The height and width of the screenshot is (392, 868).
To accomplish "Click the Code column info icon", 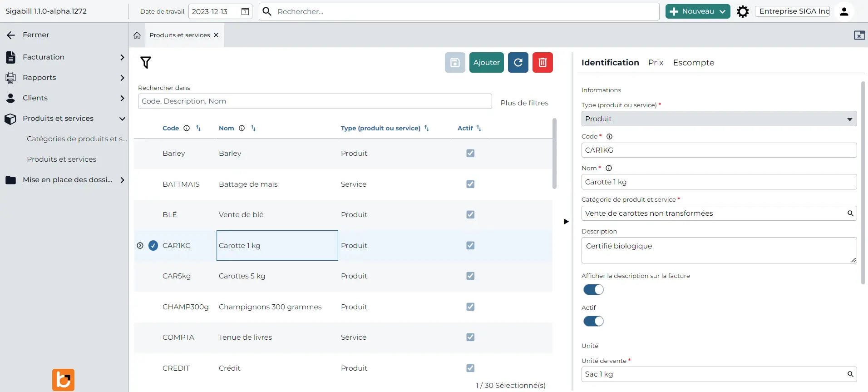I will tap(187, 128).
